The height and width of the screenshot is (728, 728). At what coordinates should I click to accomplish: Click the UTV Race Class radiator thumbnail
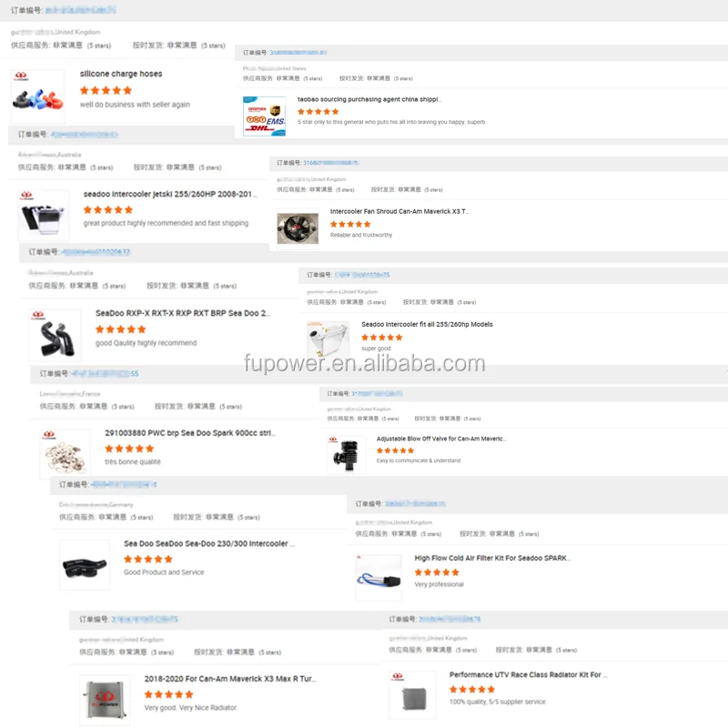coord(412,694)
